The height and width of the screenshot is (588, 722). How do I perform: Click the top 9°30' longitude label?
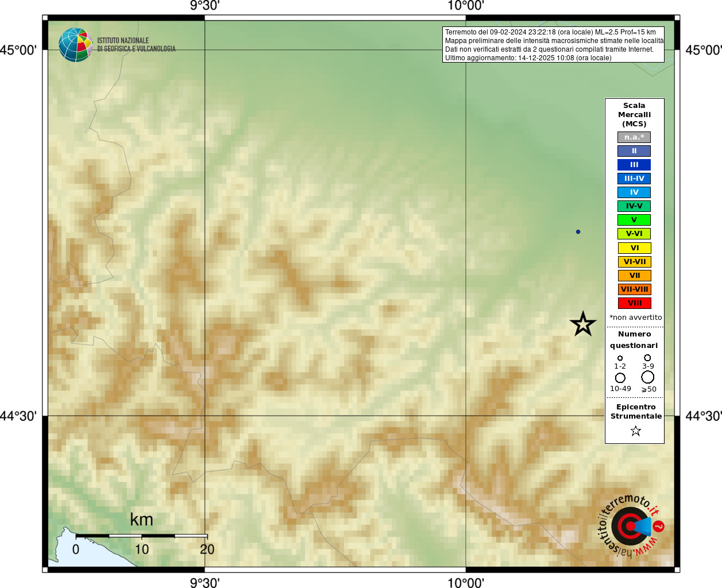pyautogui.click(x=205, y=6)
